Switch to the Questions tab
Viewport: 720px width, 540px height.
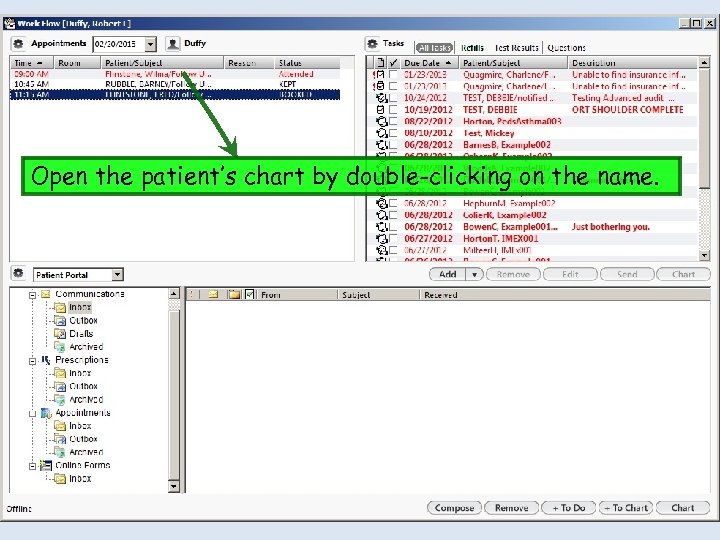566,48
